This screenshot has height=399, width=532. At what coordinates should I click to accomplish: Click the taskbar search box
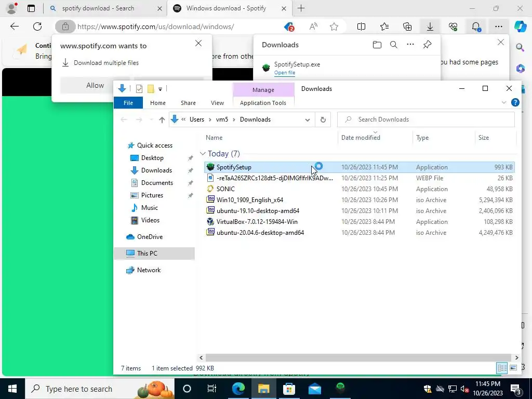point(100,389)
